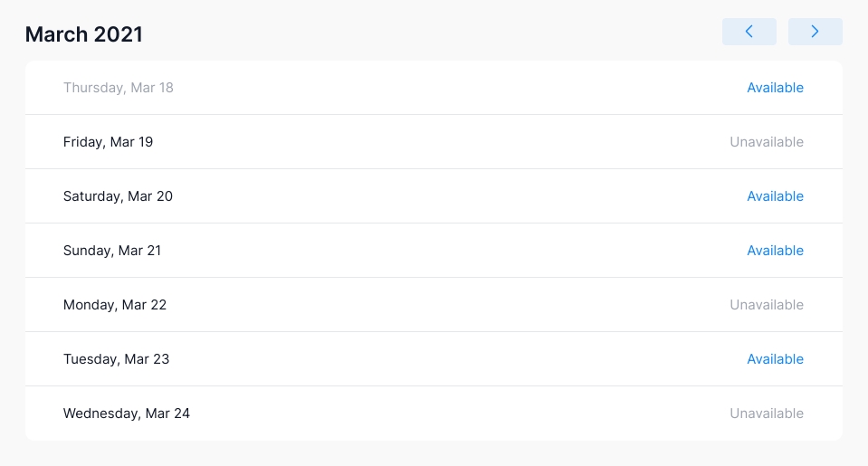Open the Saturday, Mar 20 date label
The width and height of the screenshot is (868, 466).
(118, 196)
